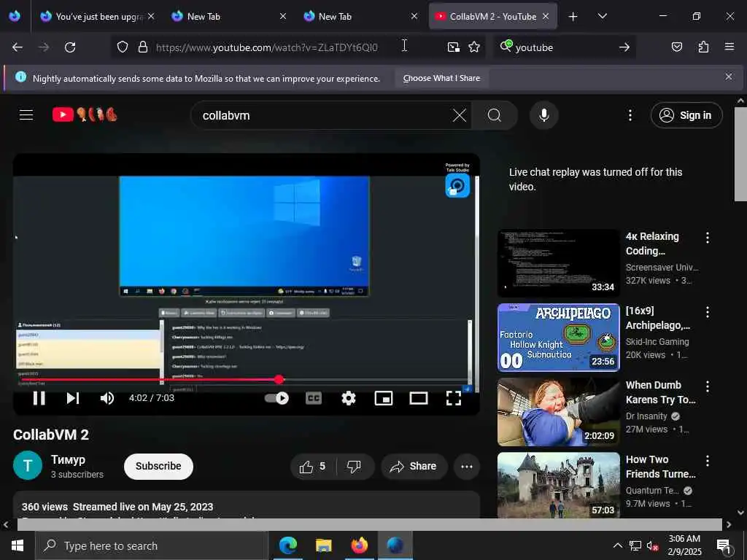Search with your voice microphone
Viewport: 747px width, 560px height.
point(543,115)
